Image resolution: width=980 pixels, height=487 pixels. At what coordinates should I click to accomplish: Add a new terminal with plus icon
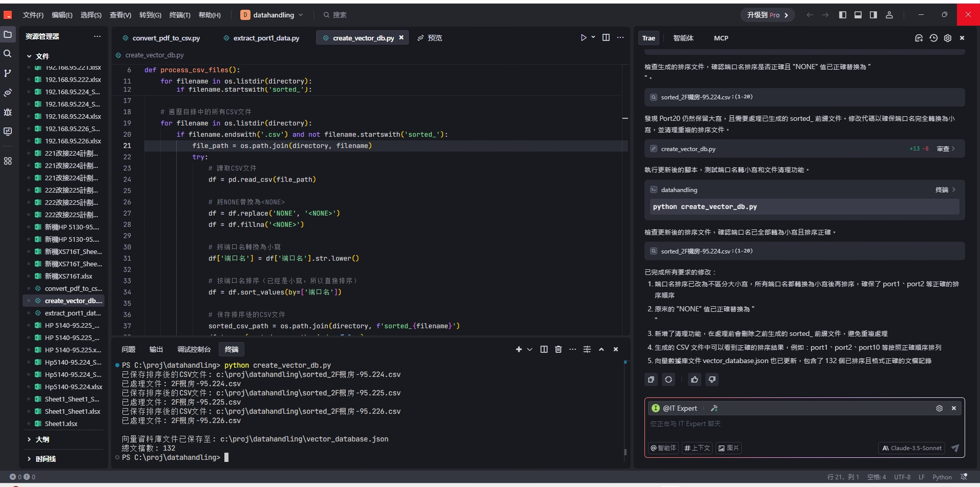click(x=519, y=349)
